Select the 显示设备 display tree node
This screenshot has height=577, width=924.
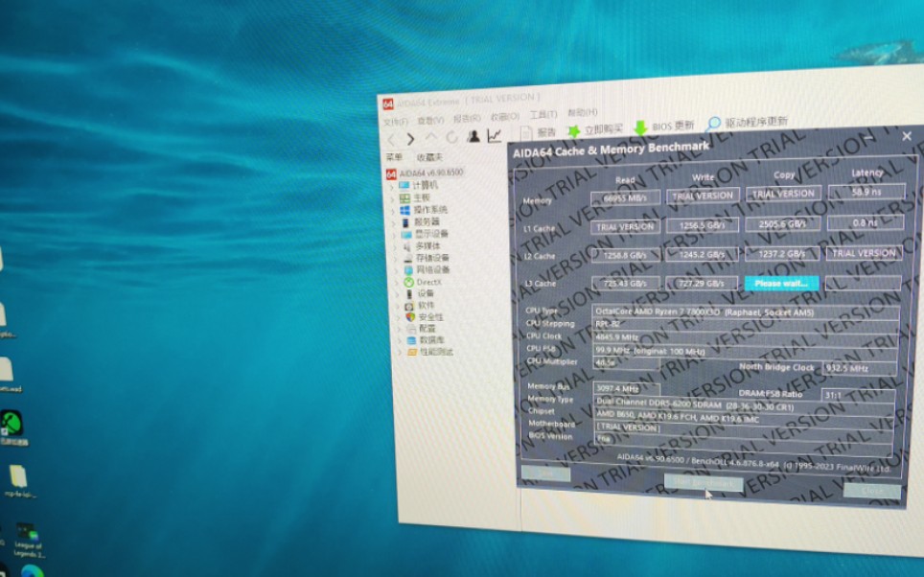coord(425,234)
